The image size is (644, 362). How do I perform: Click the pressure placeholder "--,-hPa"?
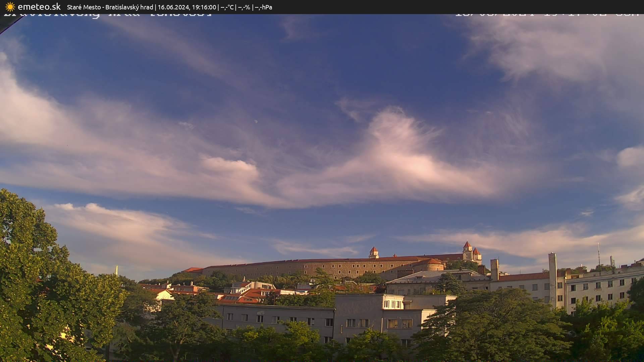pyautogui.click(x=264, y=7)
